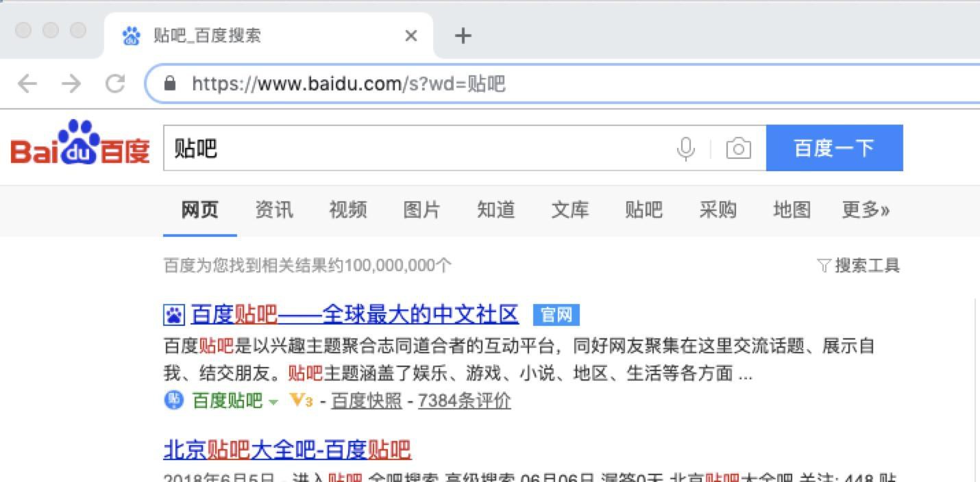Go to the 贴吧 tab
Image resolution: width=980 pixels, height=482 pixels.
click(644, 210)
